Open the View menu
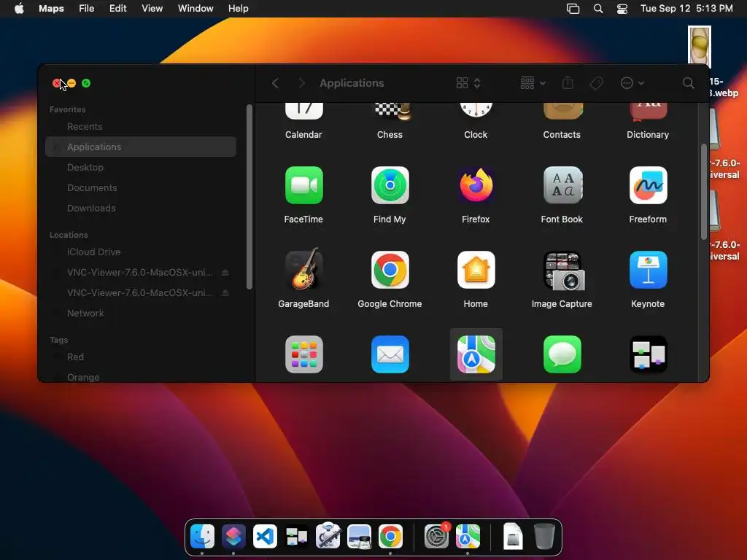747x560 pixels. click(152, 9)
